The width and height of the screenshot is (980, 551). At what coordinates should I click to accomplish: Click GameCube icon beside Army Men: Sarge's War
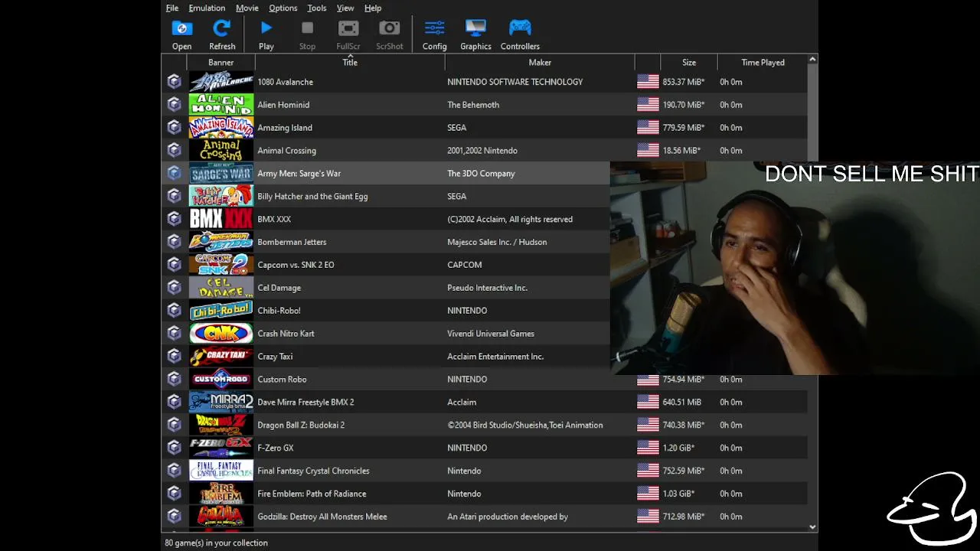[174, 174]
